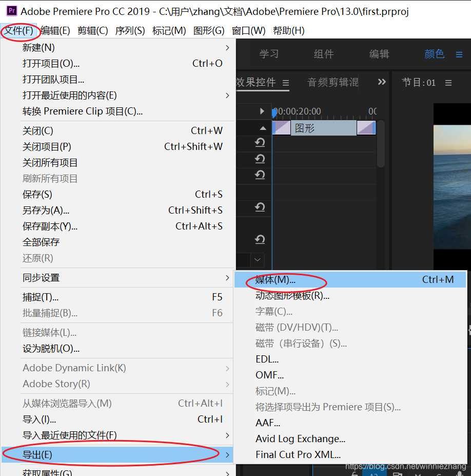Select EDL... export option
This screenshot has height=476, width=471.
(x=350, y=359)
